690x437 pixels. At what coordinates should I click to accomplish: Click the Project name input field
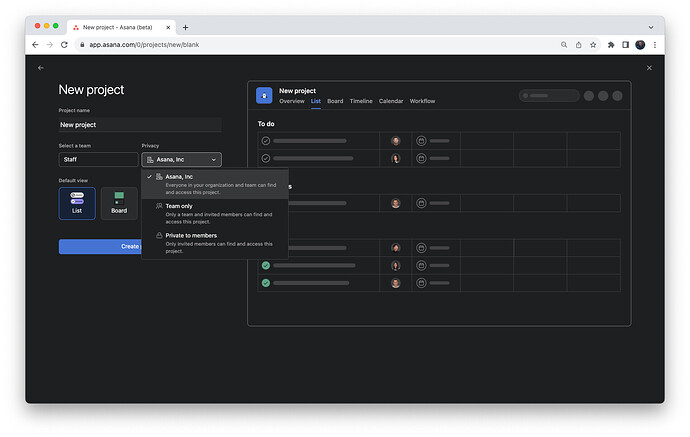pyautogui.click(x=140, y=125)
